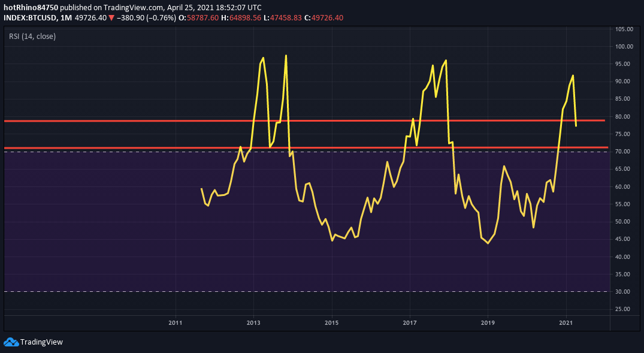Open the hotRhino84750 publisher name
The image size is (644, 353).
click(x=31, y=8)
